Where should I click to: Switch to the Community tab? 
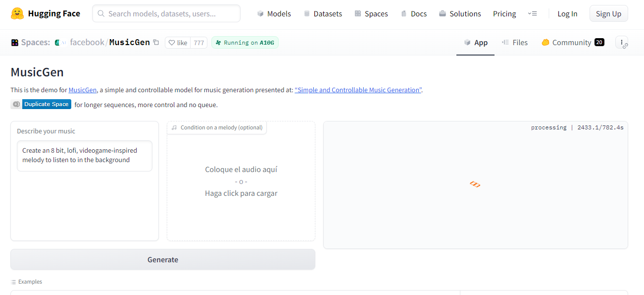(573, 43)
